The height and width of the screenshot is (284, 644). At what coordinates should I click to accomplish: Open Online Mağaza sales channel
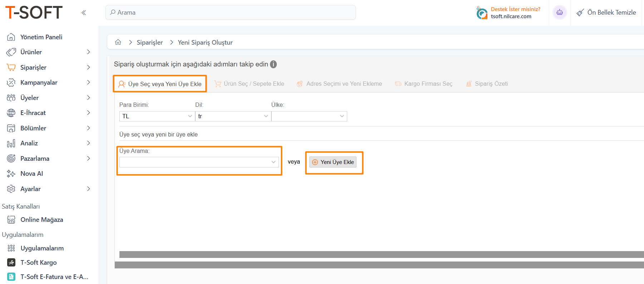(x=42, y=220)
